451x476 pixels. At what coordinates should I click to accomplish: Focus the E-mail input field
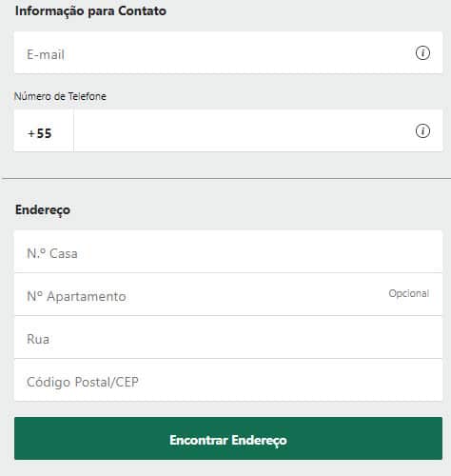point(228,52)
